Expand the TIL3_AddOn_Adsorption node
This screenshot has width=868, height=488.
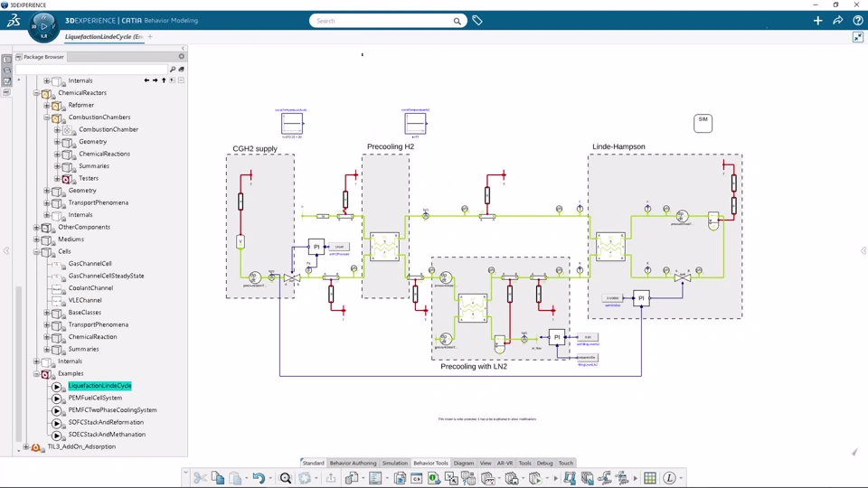pos(26,446)
